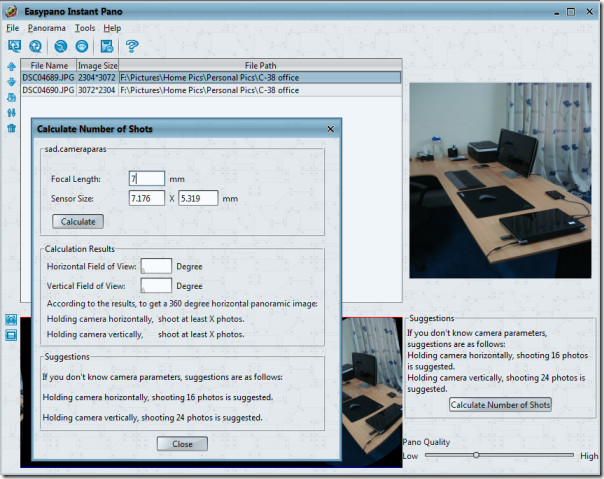Viewport: 604px width, 479px height.
Task: Select the DSC04689.JPG file name cell
Action: 48,77
